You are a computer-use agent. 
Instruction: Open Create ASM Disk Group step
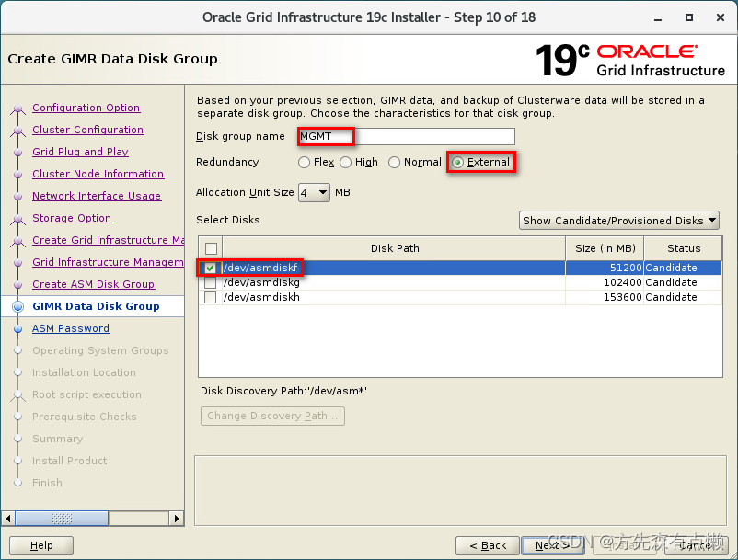click(93, 284)
